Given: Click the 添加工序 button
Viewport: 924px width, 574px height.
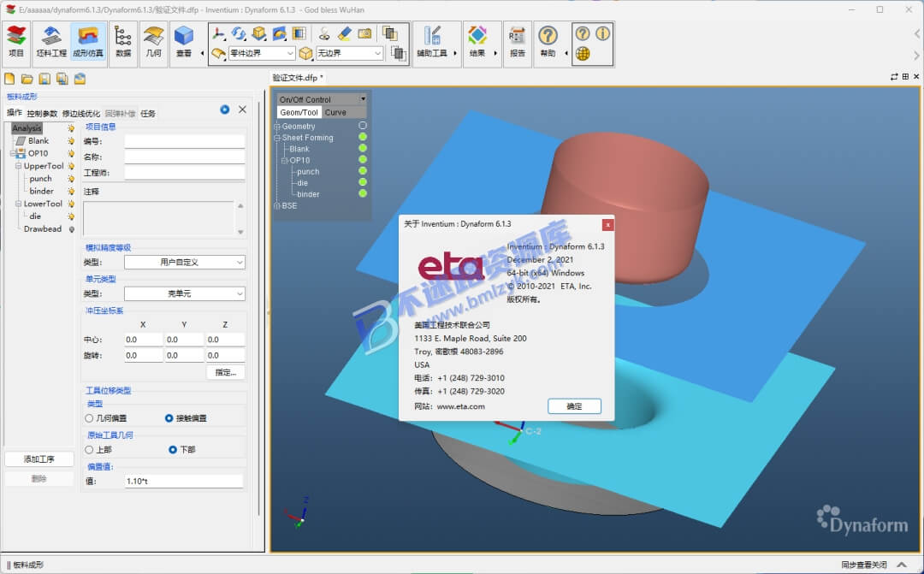Looking at the screenshot, I should click(39, 459).
